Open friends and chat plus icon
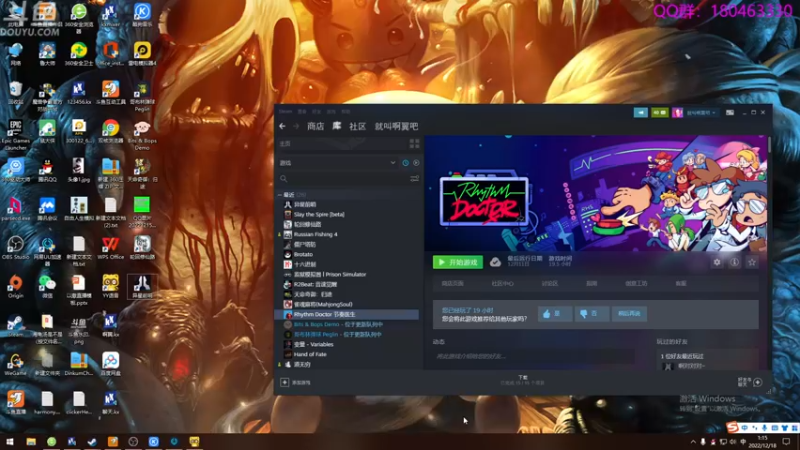 pyautogui.click(x=758, y=382)
